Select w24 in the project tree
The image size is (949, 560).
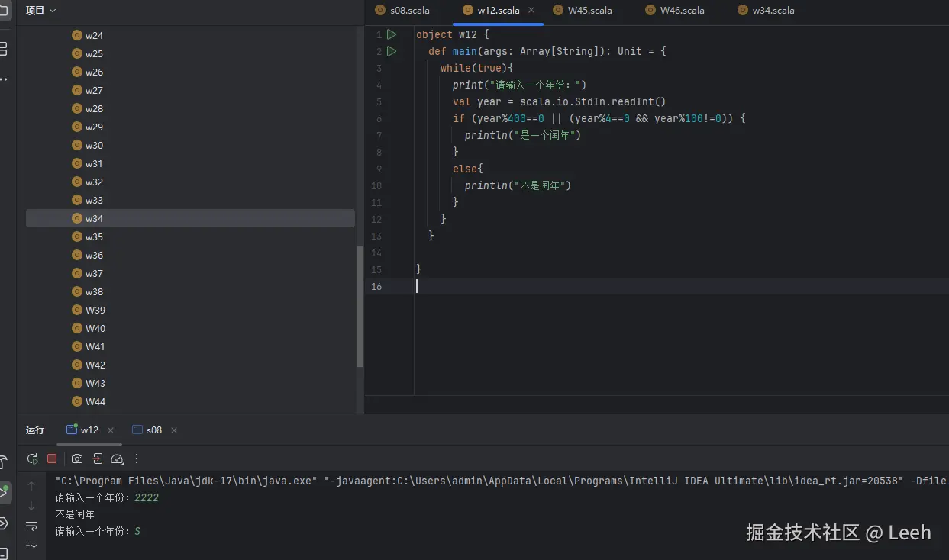click(x=190, y=36)
